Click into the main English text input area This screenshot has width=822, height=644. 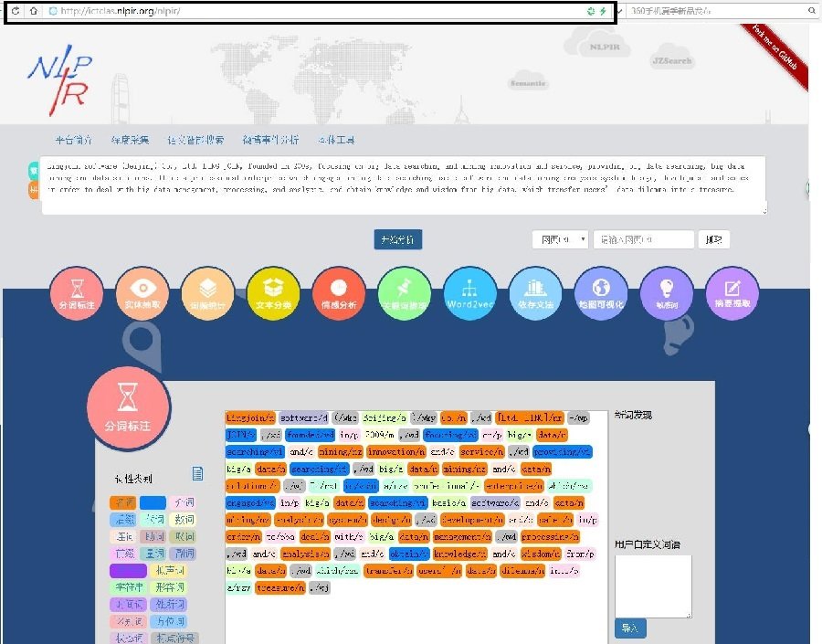click(x=404, y=185)
